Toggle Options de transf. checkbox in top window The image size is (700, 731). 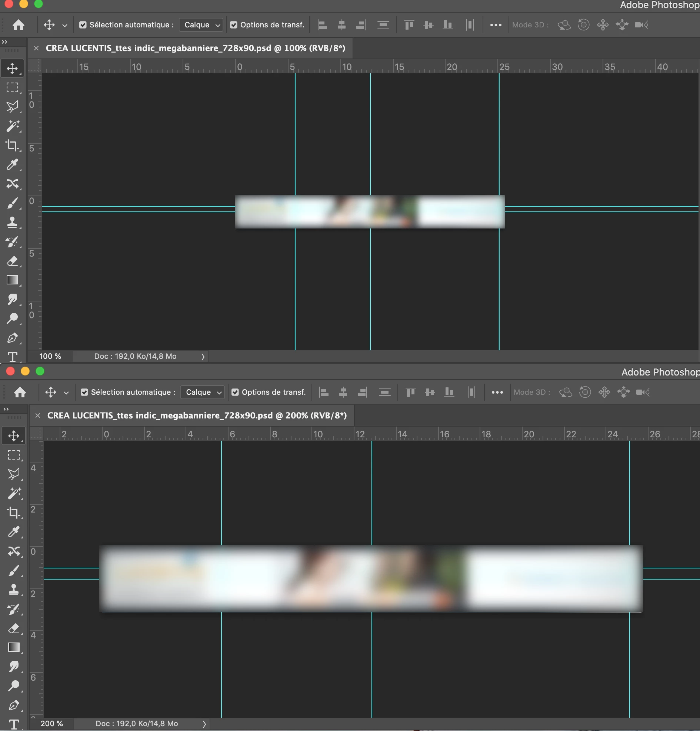tap(233, 25)
